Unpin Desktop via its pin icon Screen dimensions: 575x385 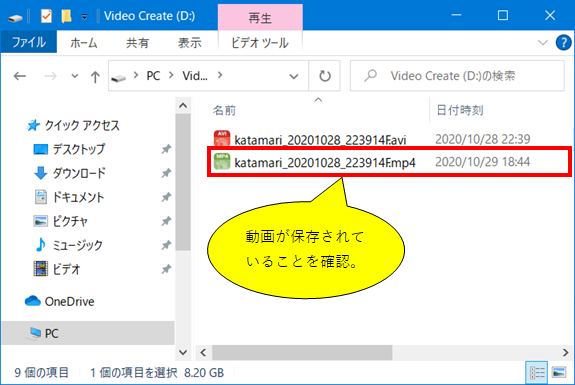click(166, 149)
